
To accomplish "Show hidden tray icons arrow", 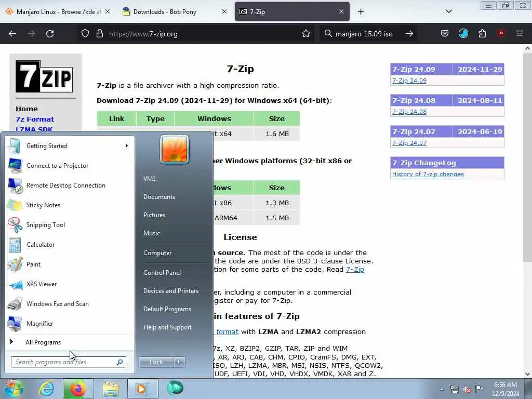I will (x=442, y=390).
